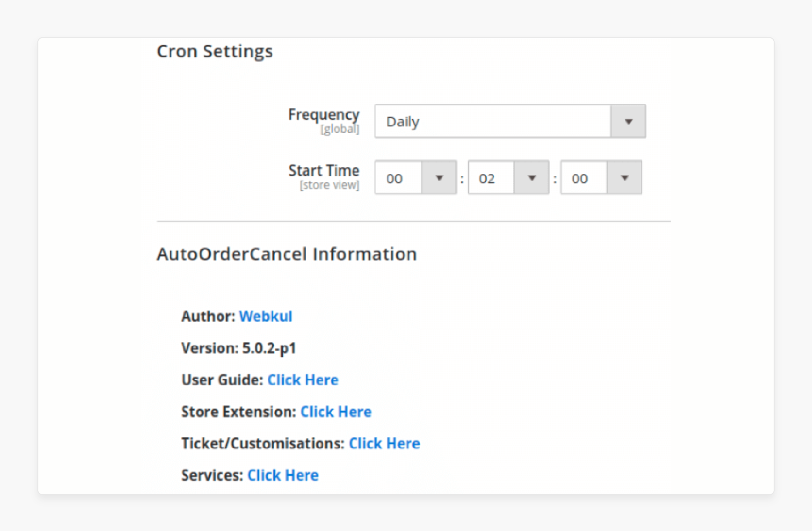
Task: Open the Store Extension Click Here link
Action: pos(336,411)
